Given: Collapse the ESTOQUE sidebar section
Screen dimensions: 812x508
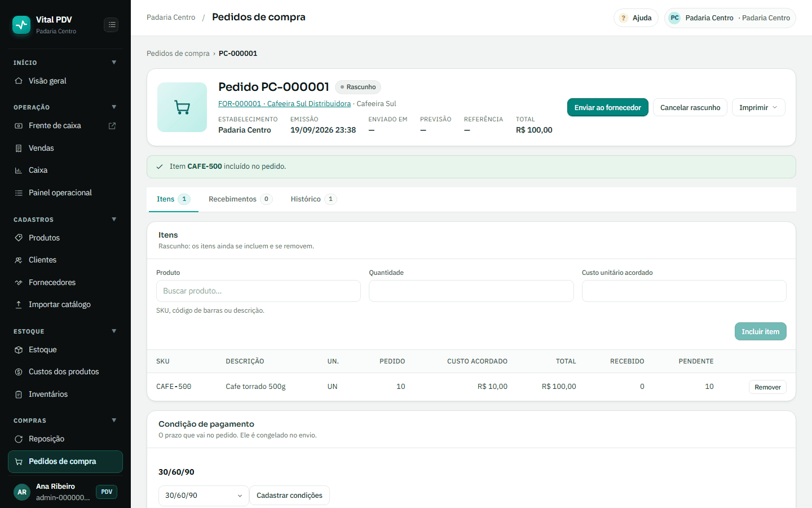Looking at the screenshot, I should pyautogui.click(x=114, y=331).
